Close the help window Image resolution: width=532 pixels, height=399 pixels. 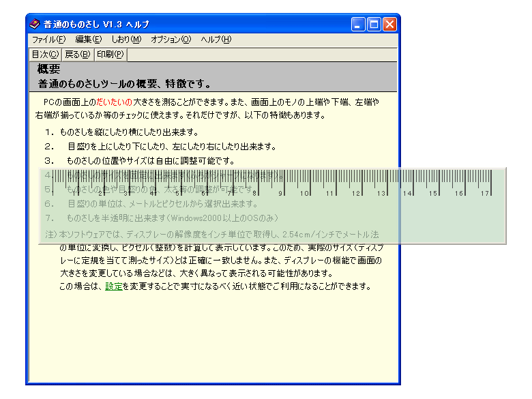coord(389,25)
